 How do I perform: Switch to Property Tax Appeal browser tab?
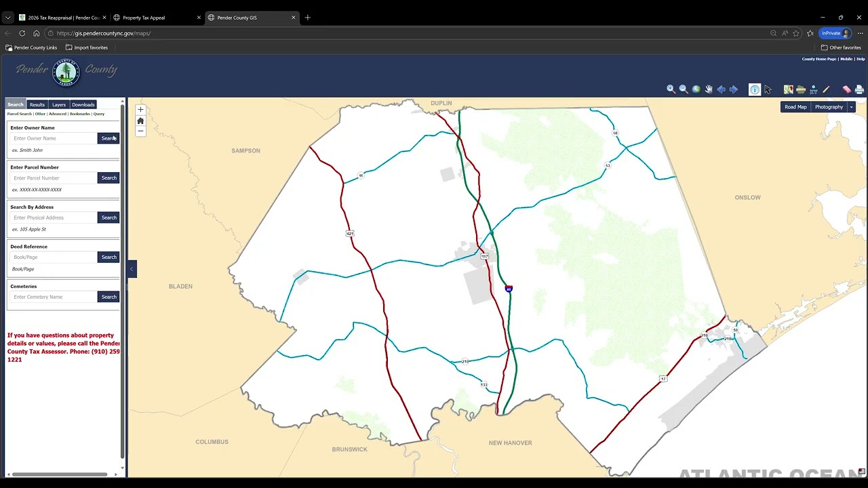pos(157,18)
